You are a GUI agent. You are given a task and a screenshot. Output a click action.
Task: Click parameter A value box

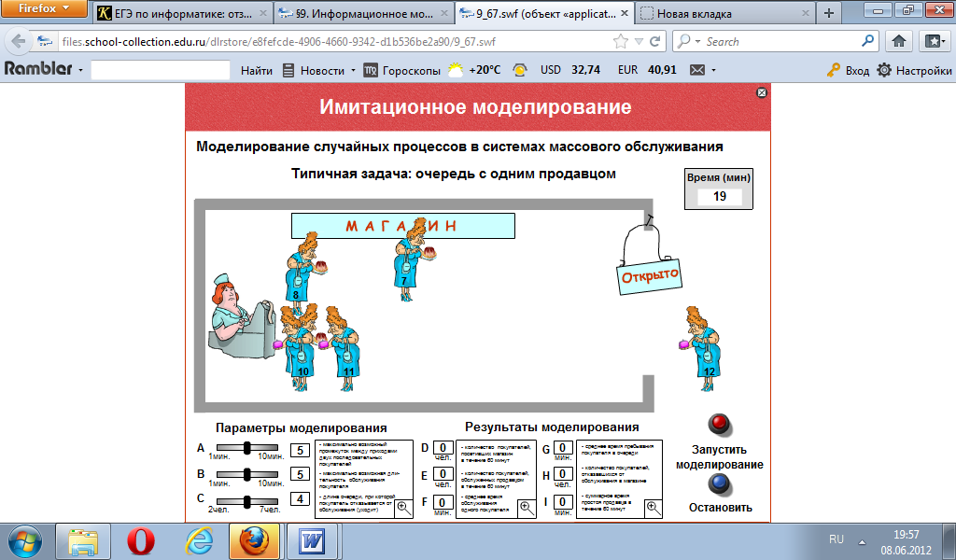(300, 450)
